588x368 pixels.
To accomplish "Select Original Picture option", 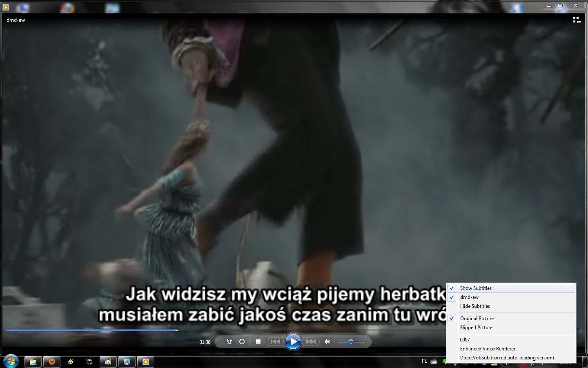I will (511, 319).
